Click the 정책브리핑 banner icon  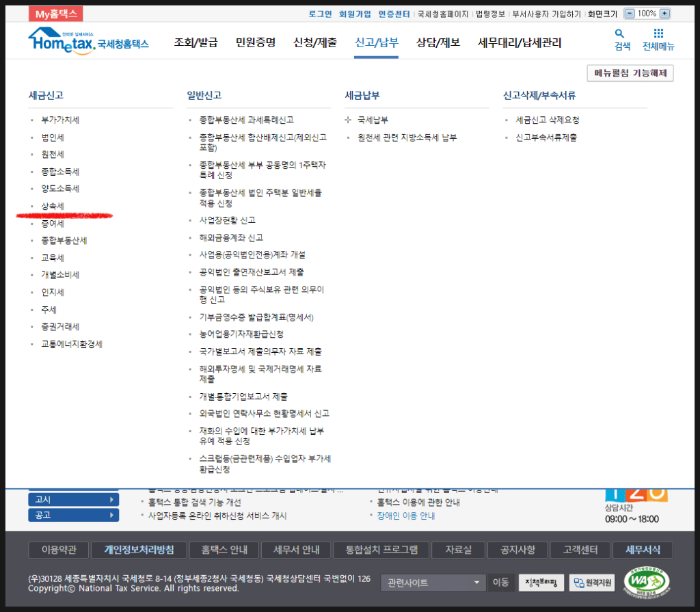[541, 583]
